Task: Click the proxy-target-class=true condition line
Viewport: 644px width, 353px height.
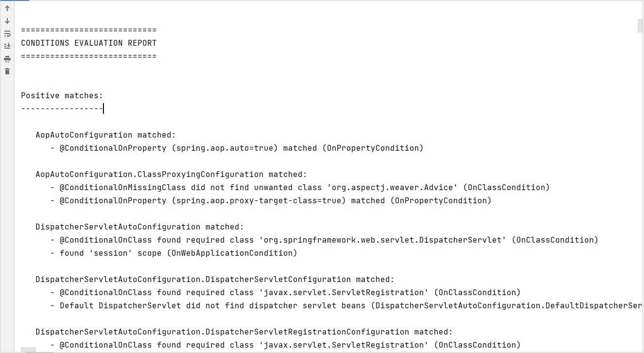Action: [271, 200]
